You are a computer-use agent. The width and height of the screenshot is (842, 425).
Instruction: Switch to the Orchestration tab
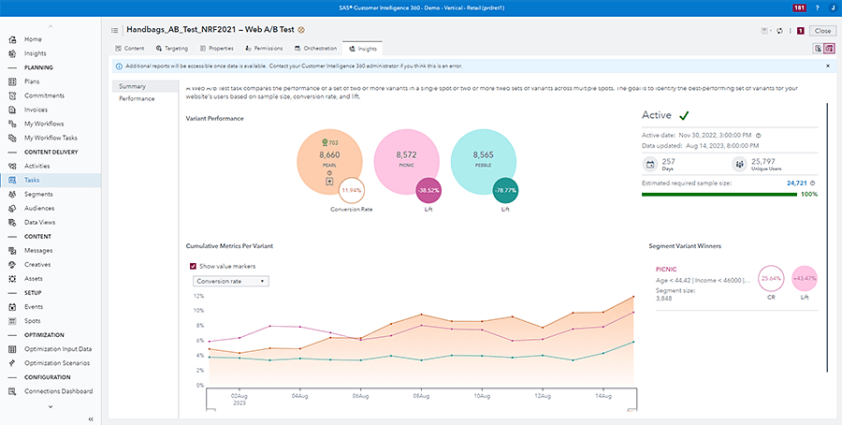pyautogui.click(x=315, y=48)
